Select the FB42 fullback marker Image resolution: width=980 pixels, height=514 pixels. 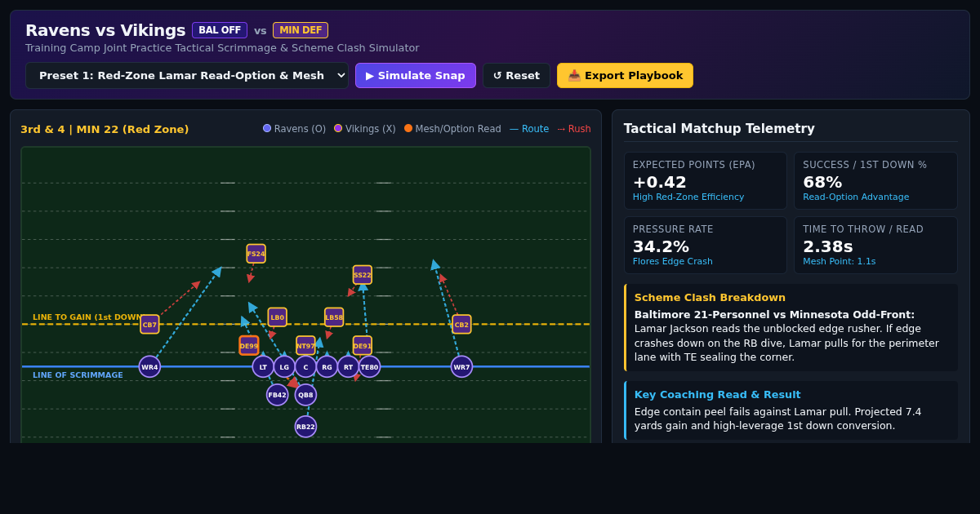coord(277,395)
